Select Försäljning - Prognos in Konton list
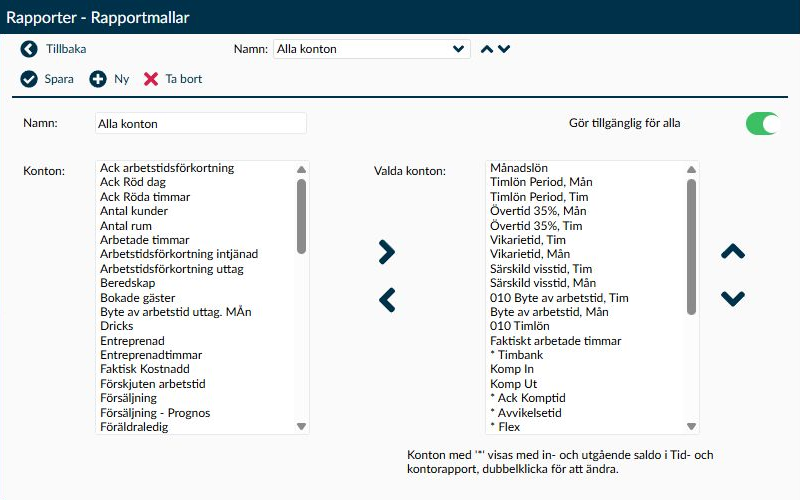This screenshot has height=500, width=800. [155, 413]
